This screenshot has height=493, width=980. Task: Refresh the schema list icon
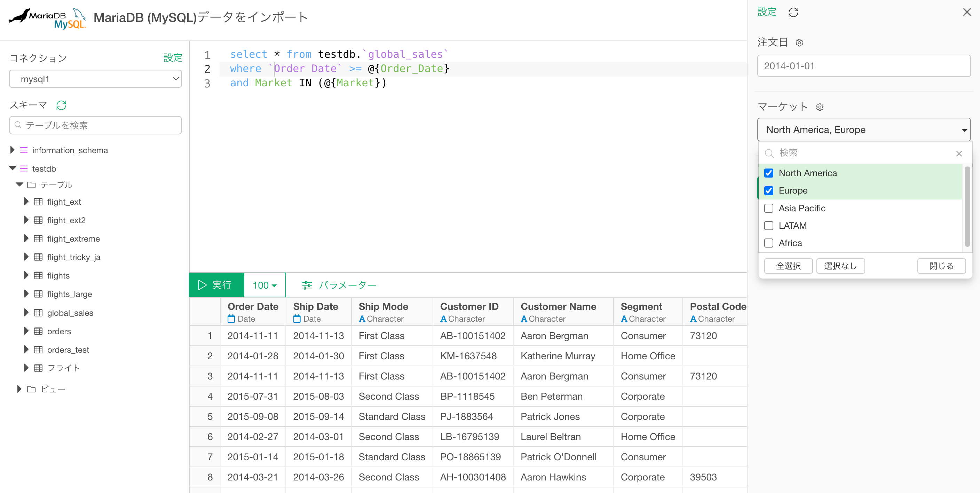coord(61,105)
